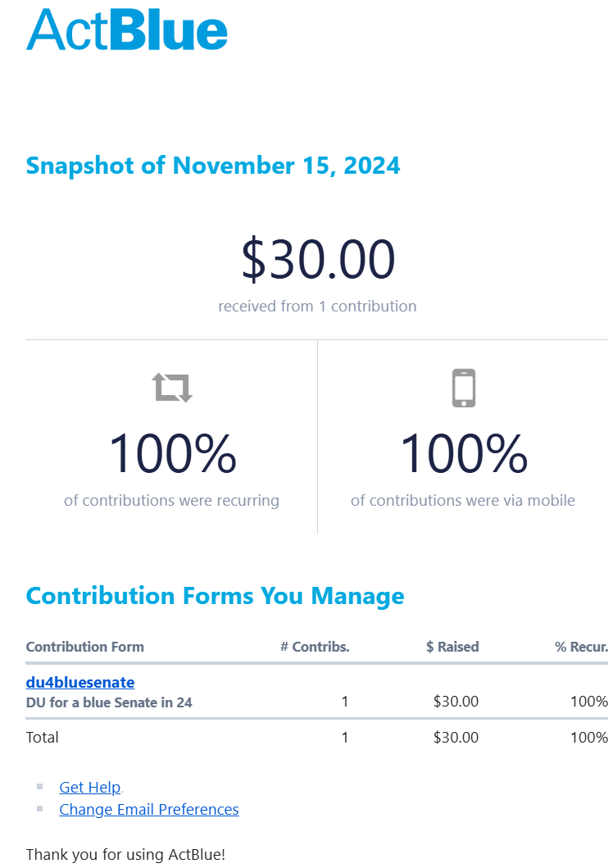Open the du4bluesenate contribution form link
This screenshot has width=613, height=868.
pyautogui.click(x=80, y=682)
